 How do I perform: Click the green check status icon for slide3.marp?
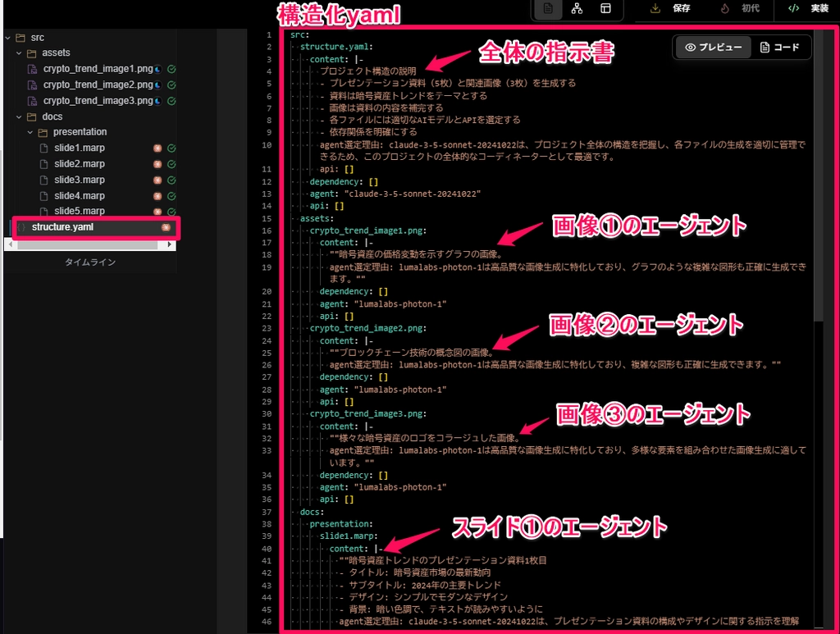pos(171,180)
